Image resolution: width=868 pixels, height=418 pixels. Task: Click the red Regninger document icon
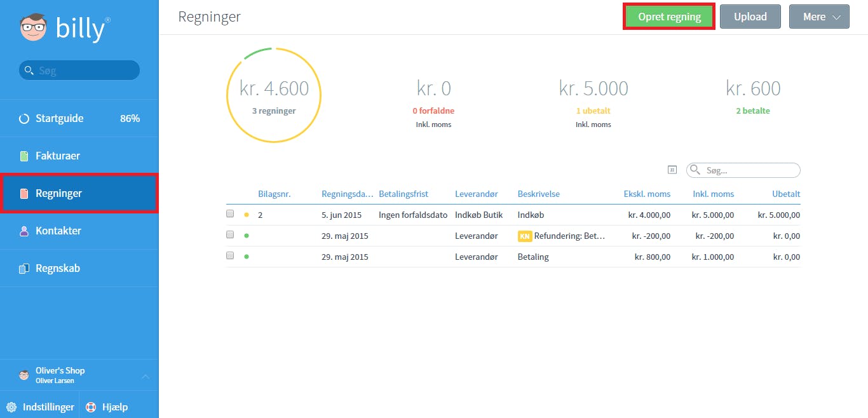coord(24,193)
